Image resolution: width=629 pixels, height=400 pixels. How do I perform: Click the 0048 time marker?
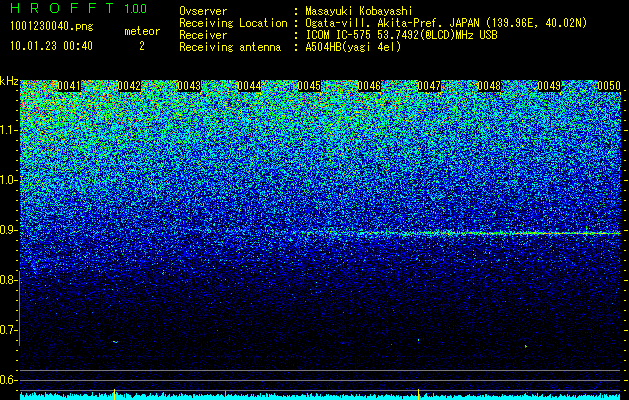point(489,86)
